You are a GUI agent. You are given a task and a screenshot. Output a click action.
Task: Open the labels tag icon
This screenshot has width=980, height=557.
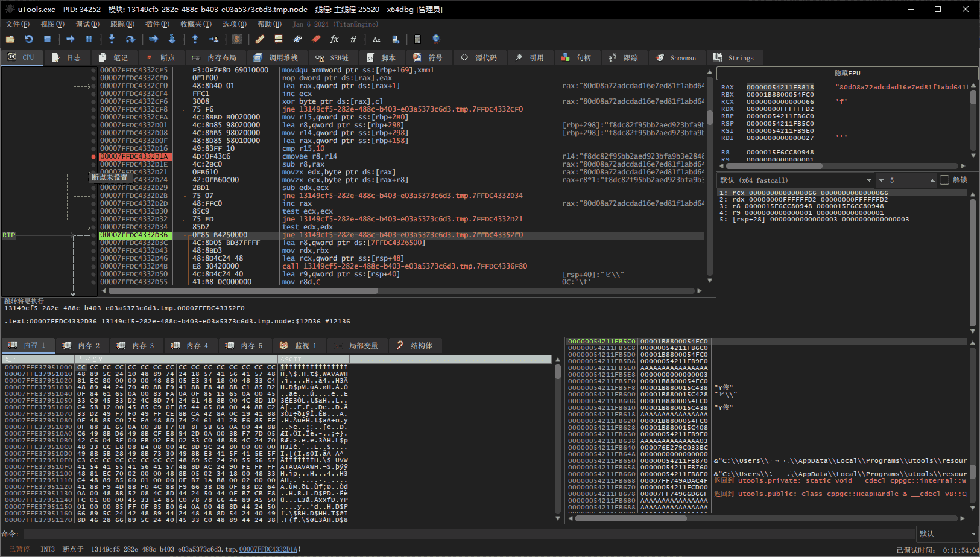coord(297,39)
